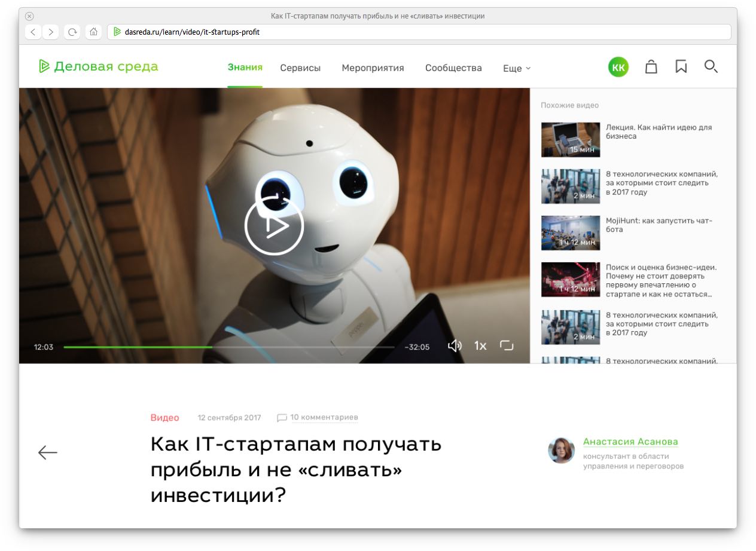Go to the Мероприятия section
Image resolution: width=756 pixels, height=551 pixels.
tap(373, 68)
